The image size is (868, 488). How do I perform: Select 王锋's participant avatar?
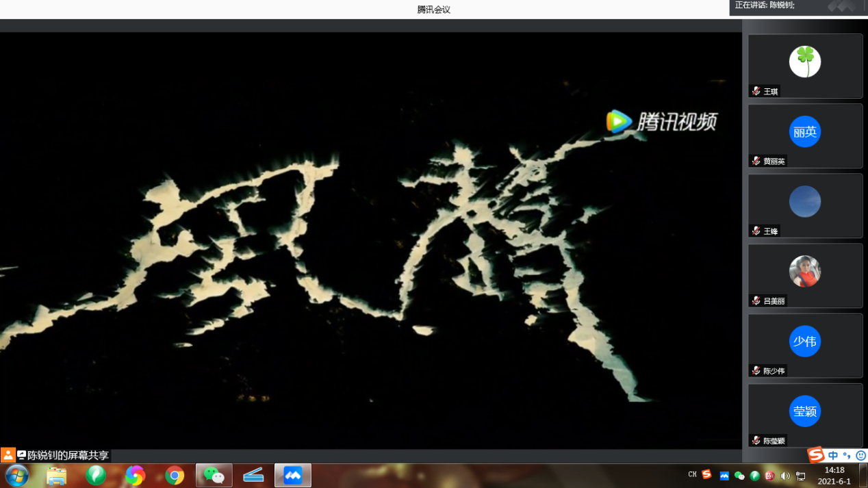tap(805, 202)
